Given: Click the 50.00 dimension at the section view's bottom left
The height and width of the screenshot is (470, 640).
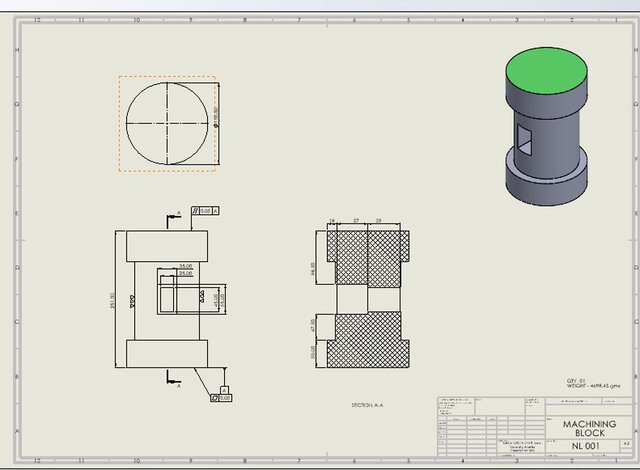Looking at the screenshot, I should click(313, 352).
